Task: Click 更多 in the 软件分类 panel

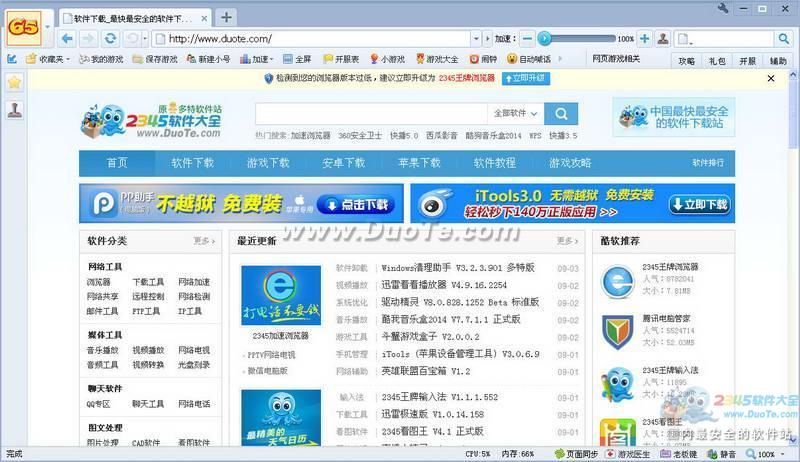Action: [204, 241]
